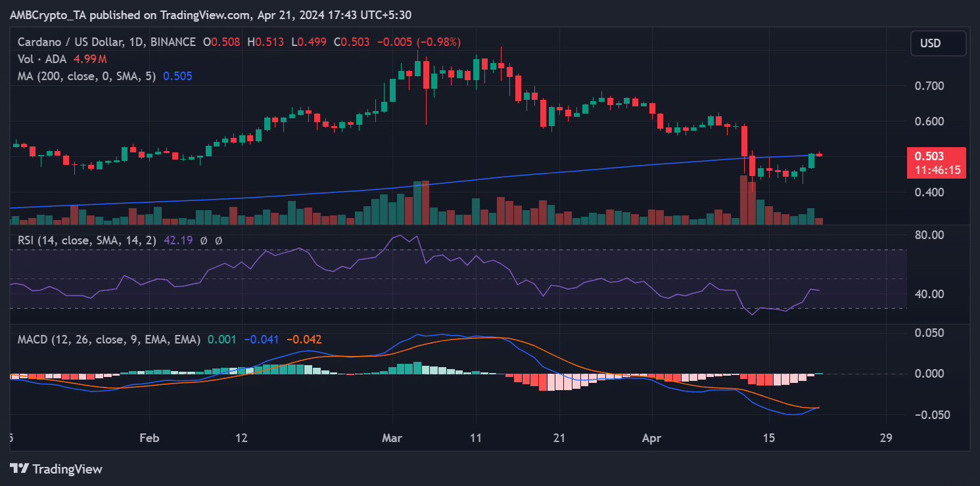Click the RSI (14, close, SMA, 14, 2) label
The image size is (980, 486).
pos(87,240)
